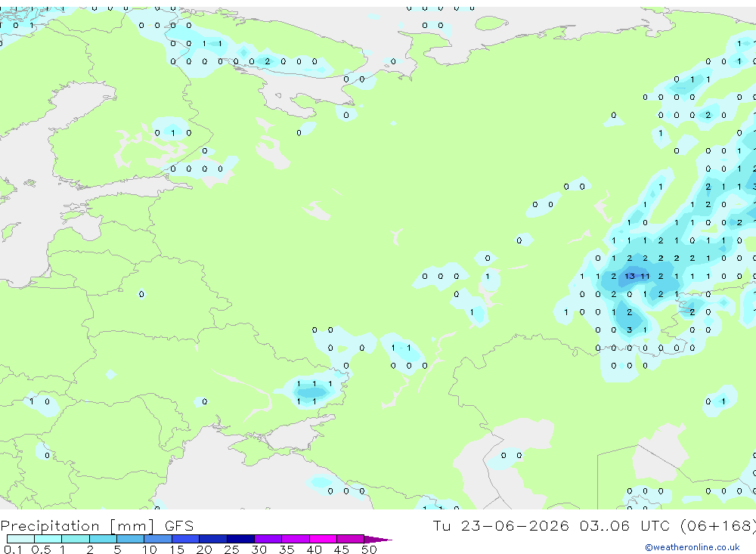Select the 30–35 mm purple legend swatch

(268, 539)
